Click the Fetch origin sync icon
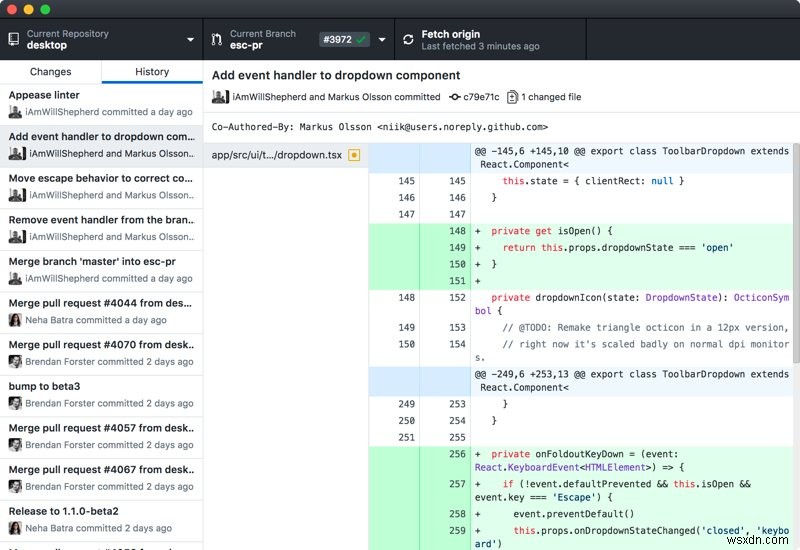The width and height of the screenshot is (800, 550). pyautogui.click(x=408, y=40)
